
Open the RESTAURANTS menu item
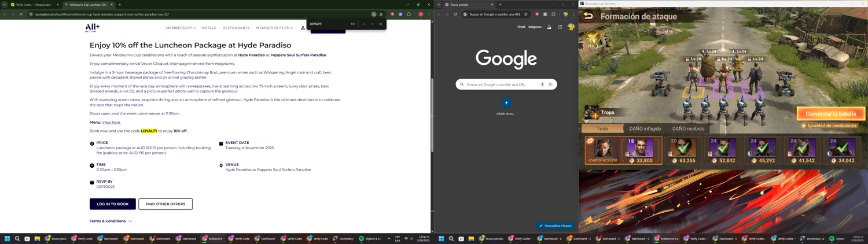point(236,28)
